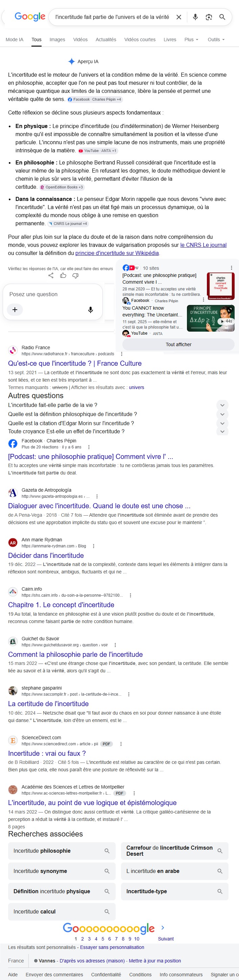The height and width of the screenshot is (980, 239).
Task: Click the Tout afficher button
Action: (x=178, y=344)
